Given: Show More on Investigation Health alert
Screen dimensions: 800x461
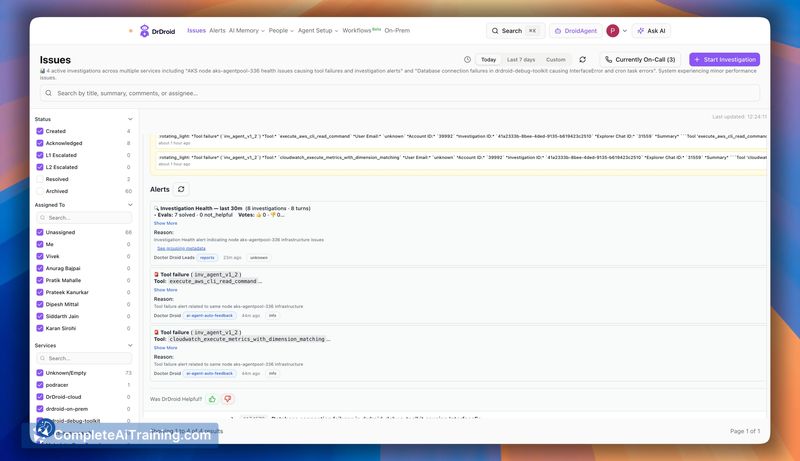Looking at the screenshot, I should (165, 223).
